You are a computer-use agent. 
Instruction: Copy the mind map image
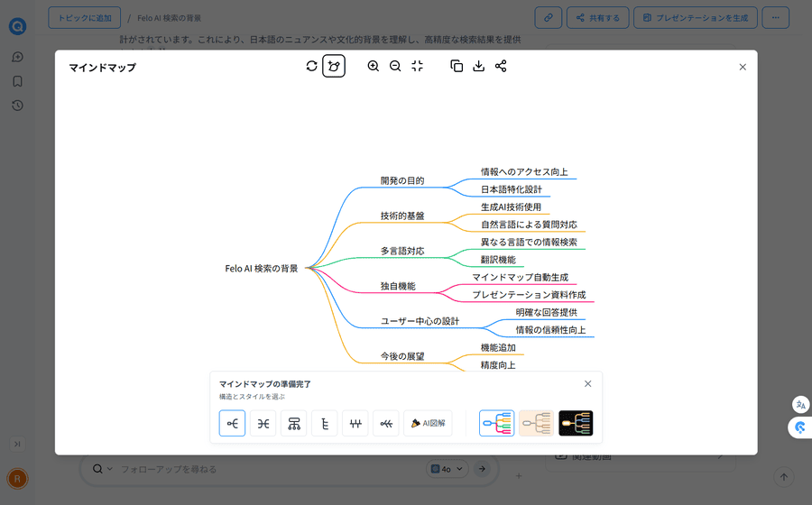pos(457,66)
